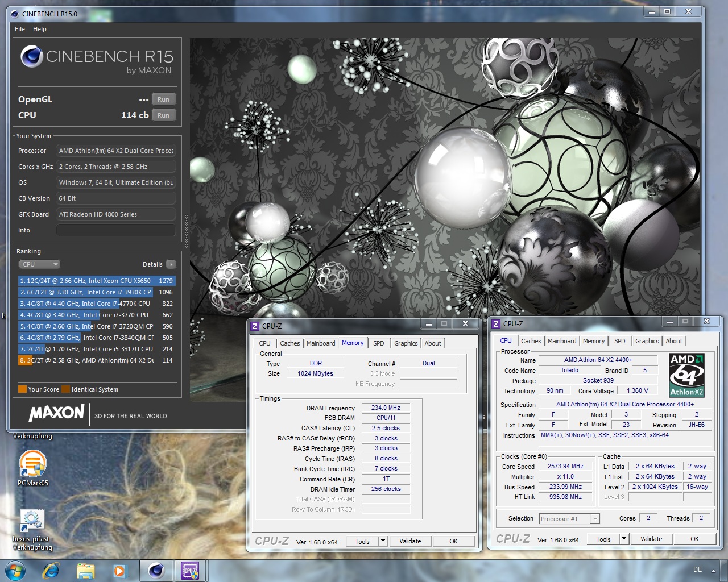Click OK in CPU window
This screenshot has height=582, width=728.
click(695, 539)
